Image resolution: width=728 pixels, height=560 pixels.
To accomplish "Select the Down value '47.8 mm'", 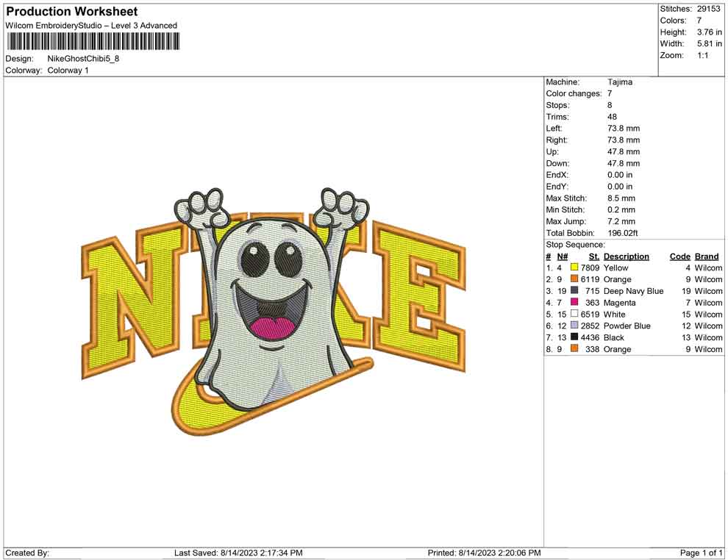I will point(624,163).
